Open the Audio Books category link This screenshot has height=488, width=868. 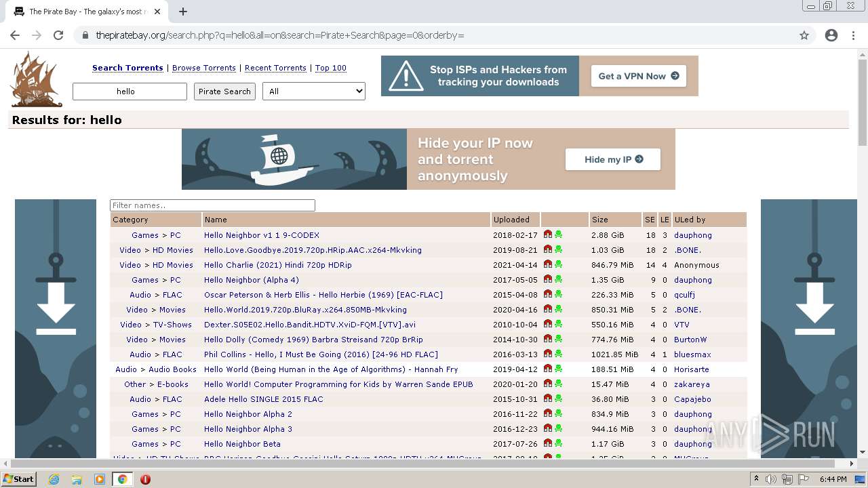(172, 369)
